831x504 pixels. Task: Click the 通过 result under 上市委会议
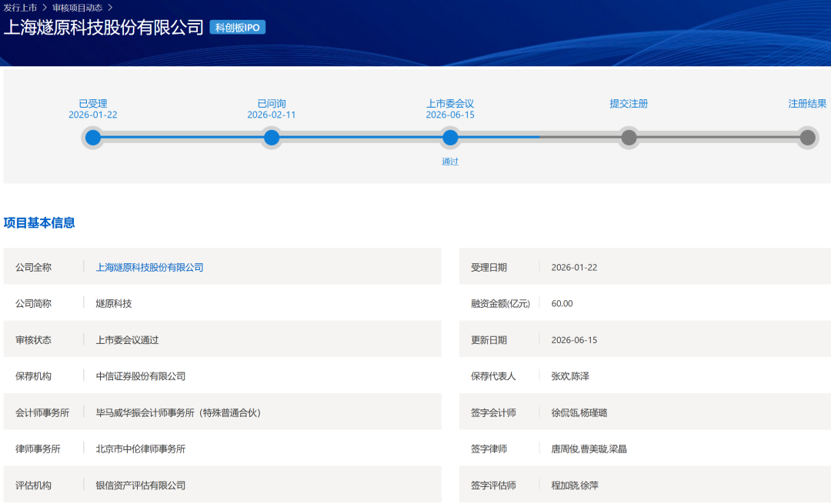[x=450, y=162]
